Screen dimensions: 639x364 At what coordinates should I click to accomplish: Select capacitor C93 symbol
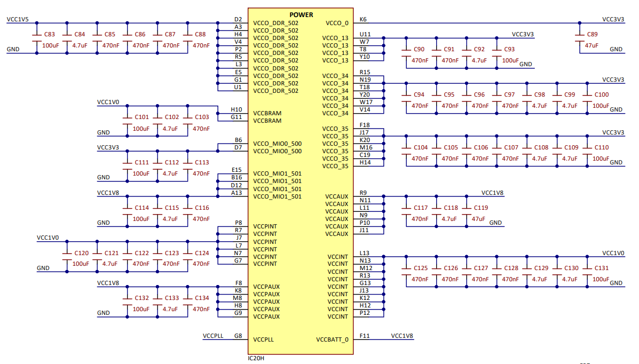coord(496,55)
